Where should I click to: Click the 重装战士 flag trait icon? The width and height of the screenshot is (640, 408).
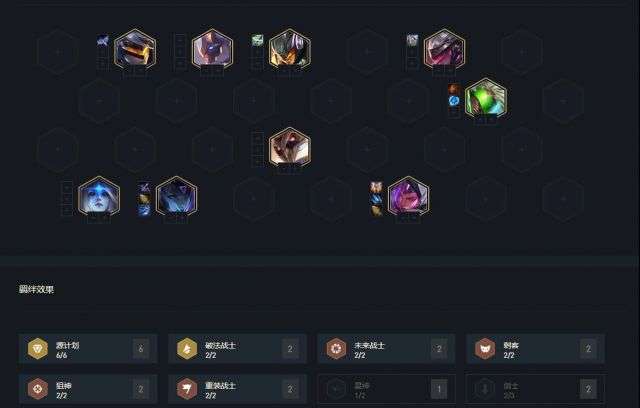[x=187, y=389]
